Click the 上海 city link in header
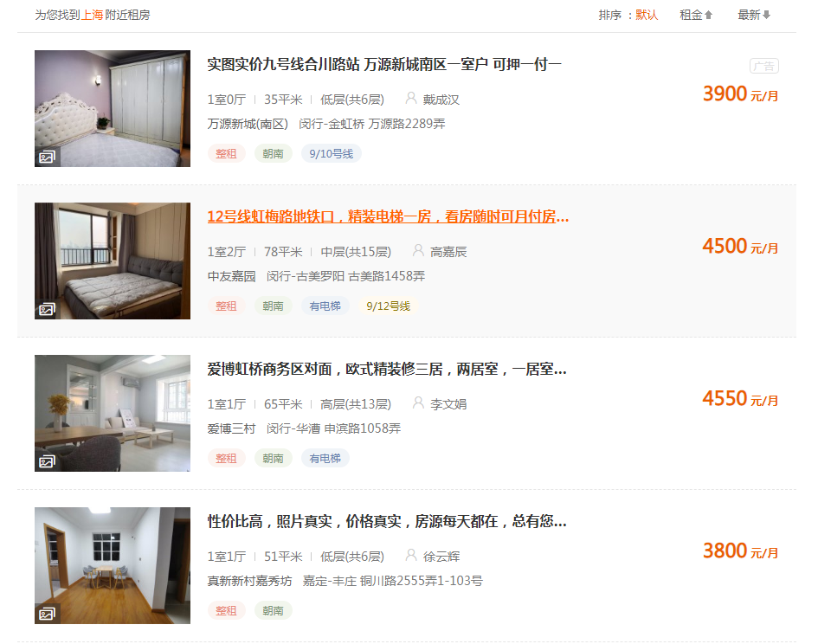 (92, 15)
